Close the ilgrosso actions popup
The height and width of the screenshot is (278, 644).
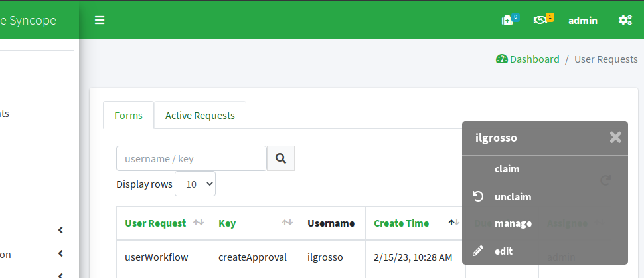[x=615, y=137]
